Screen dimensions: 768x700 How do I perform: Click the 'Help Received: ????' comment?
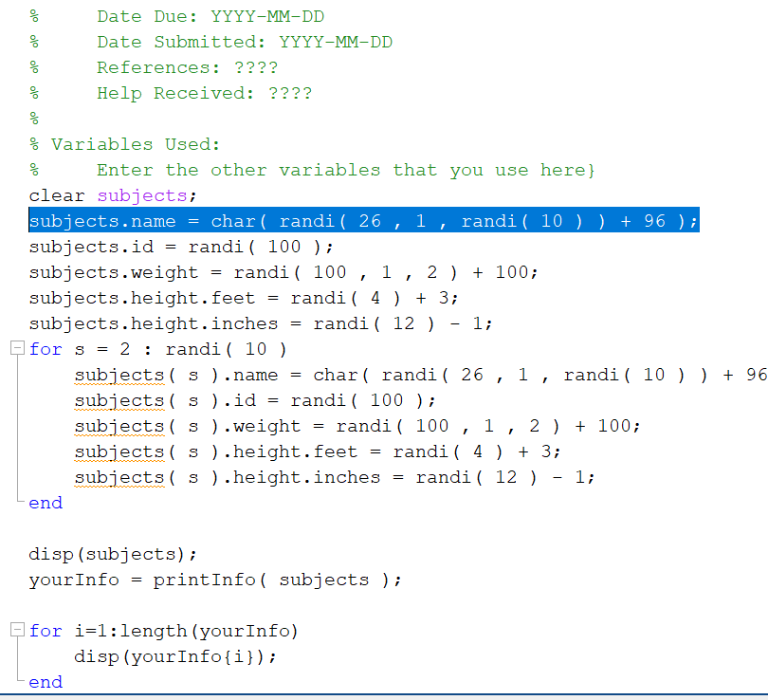coord(204,93)
